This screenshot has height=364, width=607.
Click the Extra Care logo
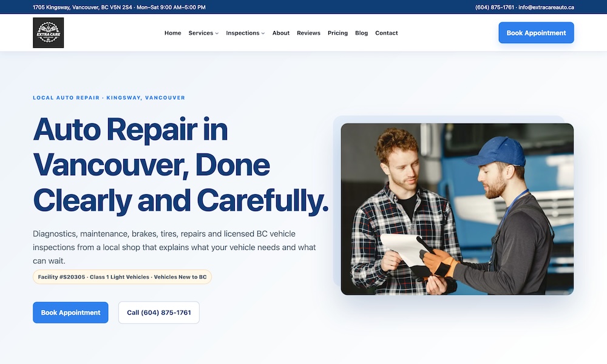coord(49,33)
